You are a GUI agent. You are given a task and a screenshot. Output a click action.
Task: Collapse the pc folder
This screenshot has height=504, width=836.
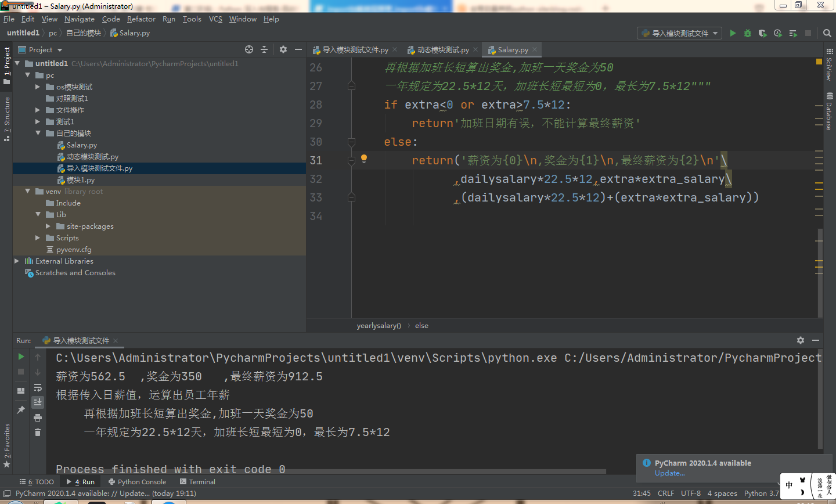pos(27,75)
